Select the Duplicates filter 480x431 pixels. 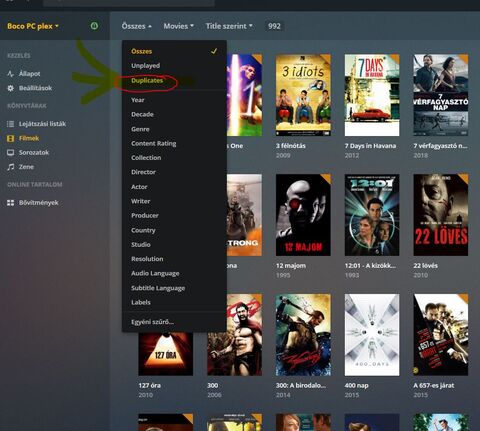pyautogui.click(x=174, y=80)
